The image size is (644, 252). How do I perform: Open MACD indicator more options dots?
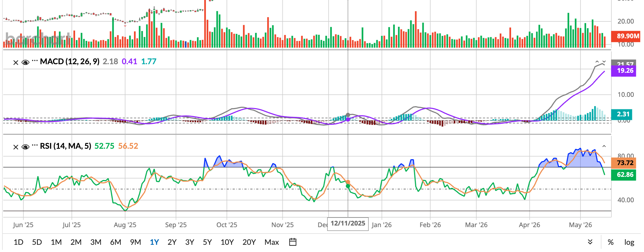[x=35, y=61]
